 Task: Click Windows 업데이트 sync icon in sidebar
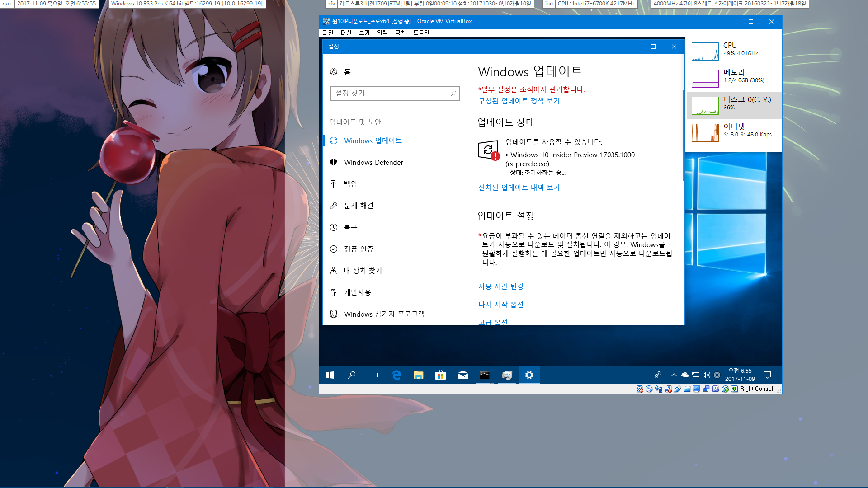click(x=334, y=141)
